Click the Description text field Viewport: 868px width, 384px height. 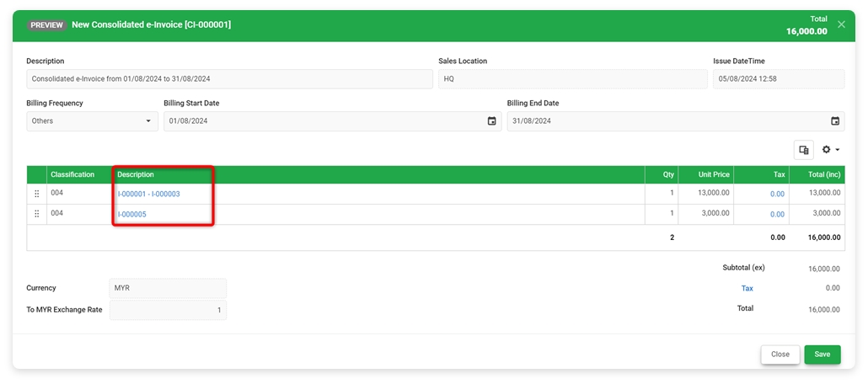[229, 79]
